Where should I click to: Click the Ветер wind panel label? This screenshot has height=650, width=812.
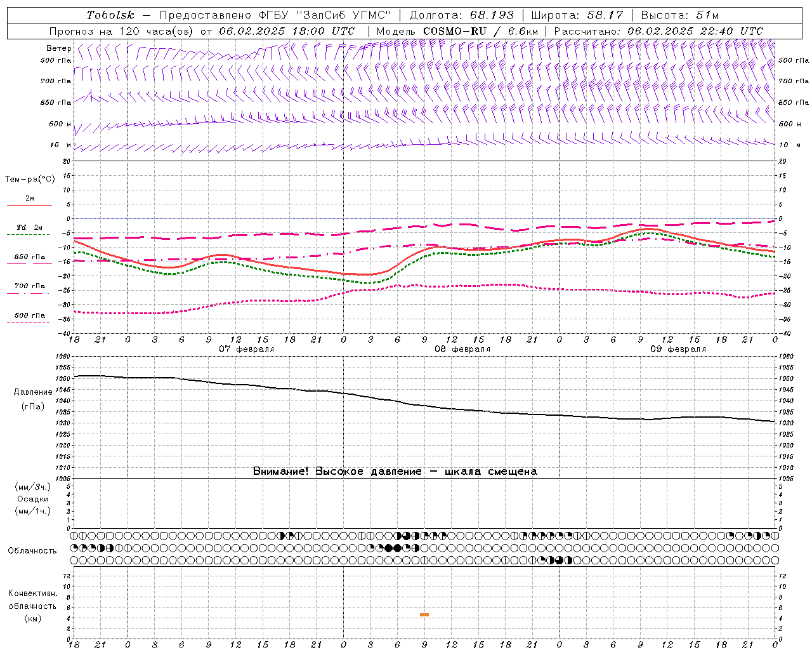58,48
